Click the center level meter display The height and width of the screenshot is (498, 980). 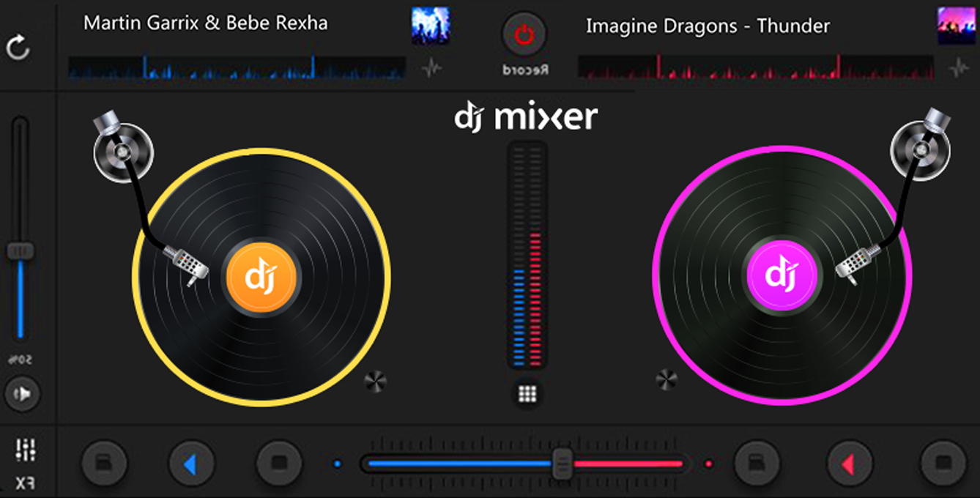[x=527, y=256]
